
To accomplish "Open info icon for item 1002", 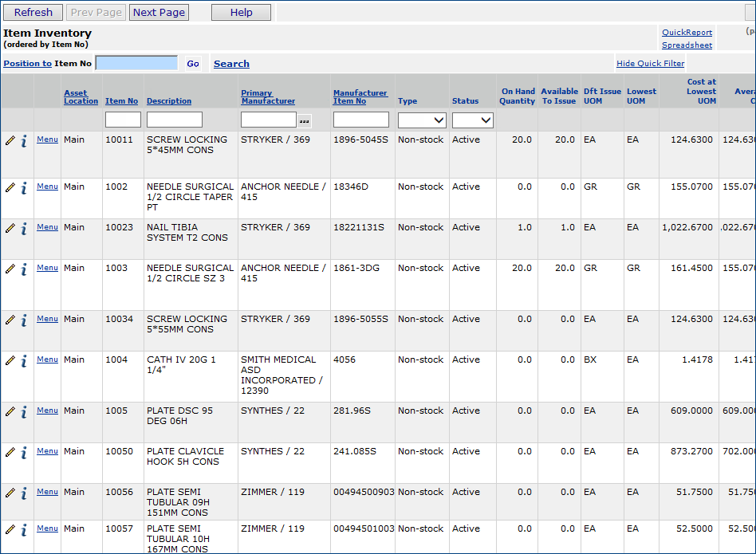I will 24,188.
